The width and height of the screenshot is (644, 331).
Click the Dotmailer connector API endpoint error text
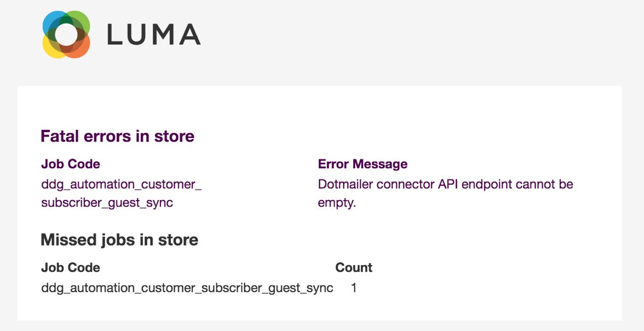[x=445, y=184]
